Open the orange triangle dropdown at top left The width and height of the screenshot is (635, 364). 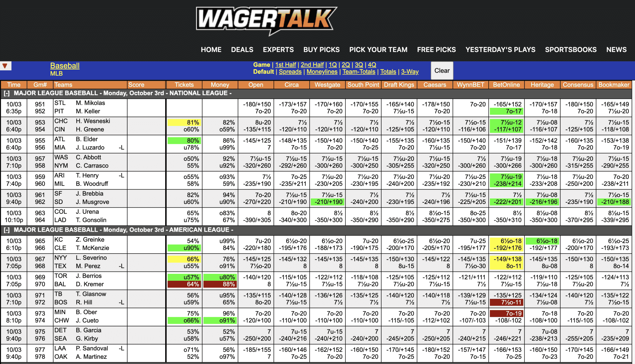point(5,66)
